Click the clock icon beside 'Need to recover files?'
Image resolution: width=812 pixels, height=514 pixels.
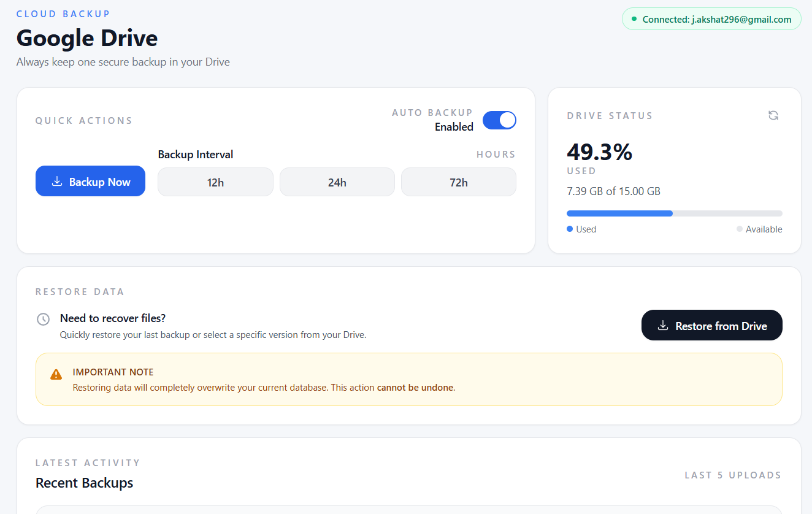pos(43,319)
